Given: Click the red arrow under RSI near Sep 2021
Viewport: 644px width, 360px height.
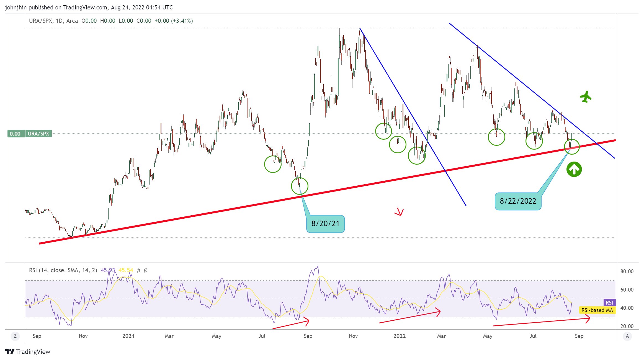Looking at the screenshot, I should point(291,324).
